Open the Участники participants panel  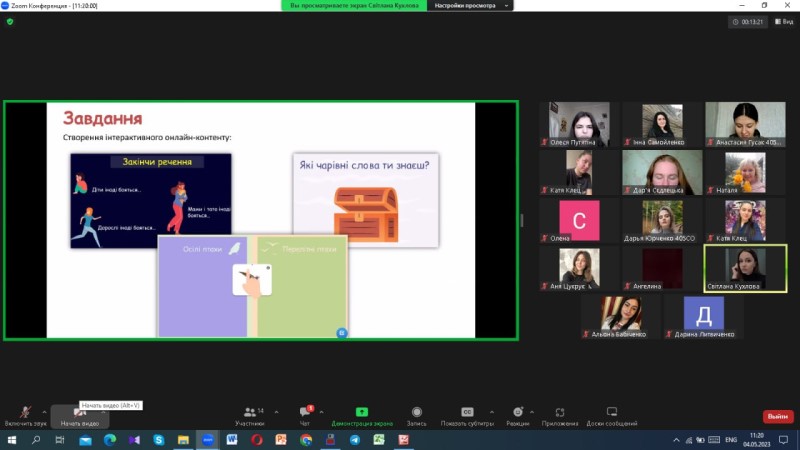(x=250, y=416)
